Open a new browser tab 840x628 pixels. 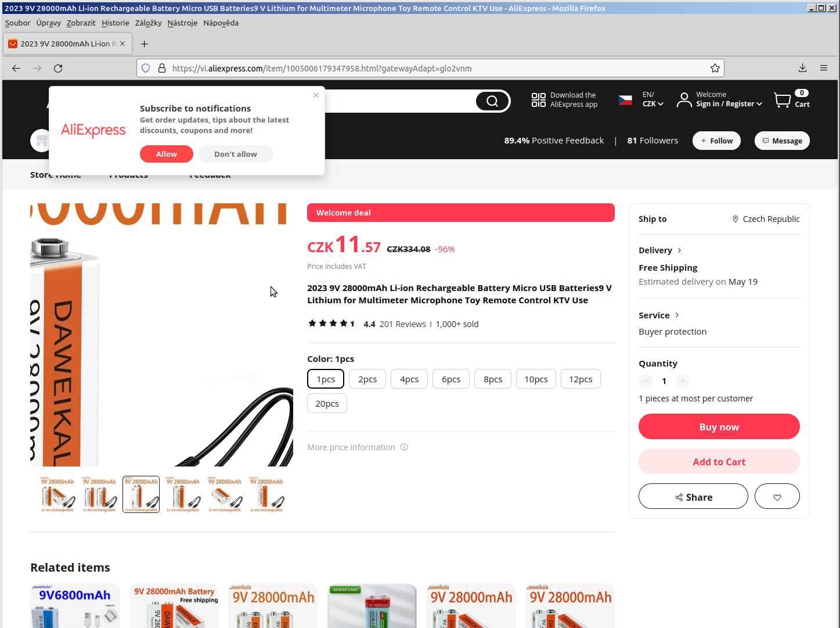coord(145,44)
